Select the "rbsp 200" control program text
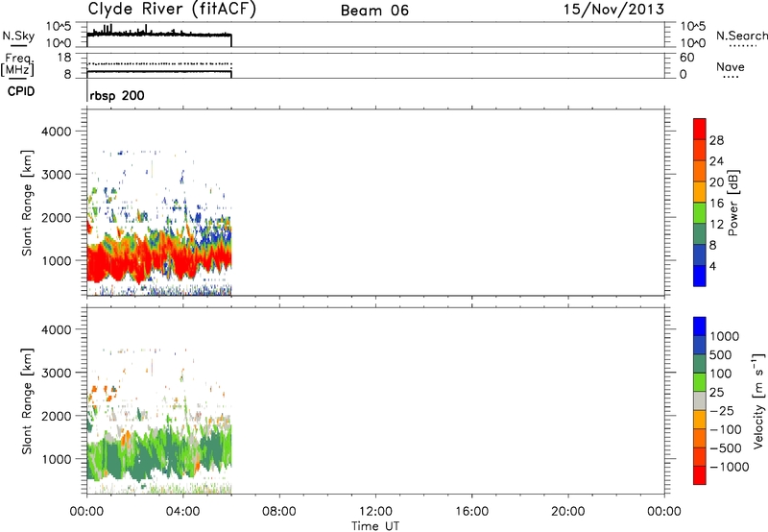The width and height of the screenshot is (768, 532). (117, 95)
